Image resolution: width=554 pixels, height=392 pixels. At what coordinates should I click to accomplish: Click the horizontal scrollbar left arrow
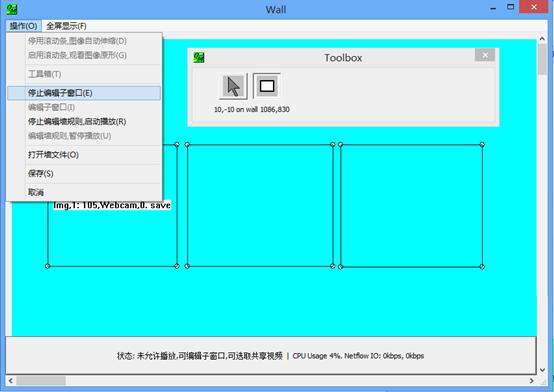coord(11,381)
